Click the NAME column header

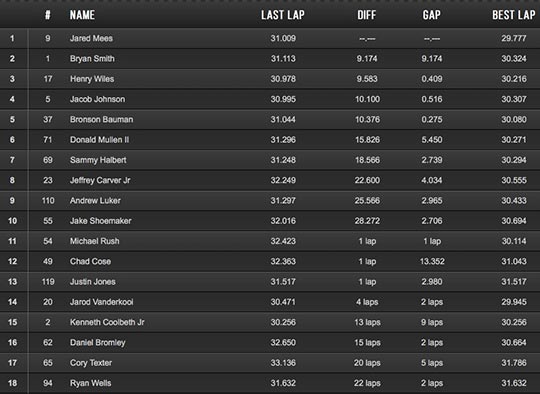pos(82,15)
